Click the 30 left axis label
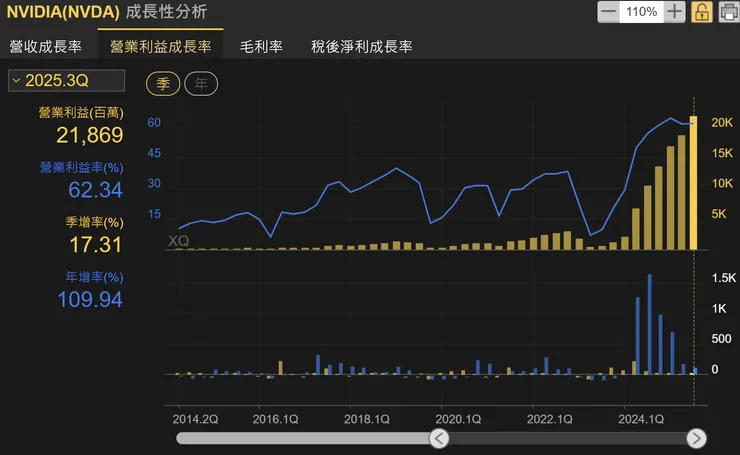 pyautogui.click(x=154, y=183)
